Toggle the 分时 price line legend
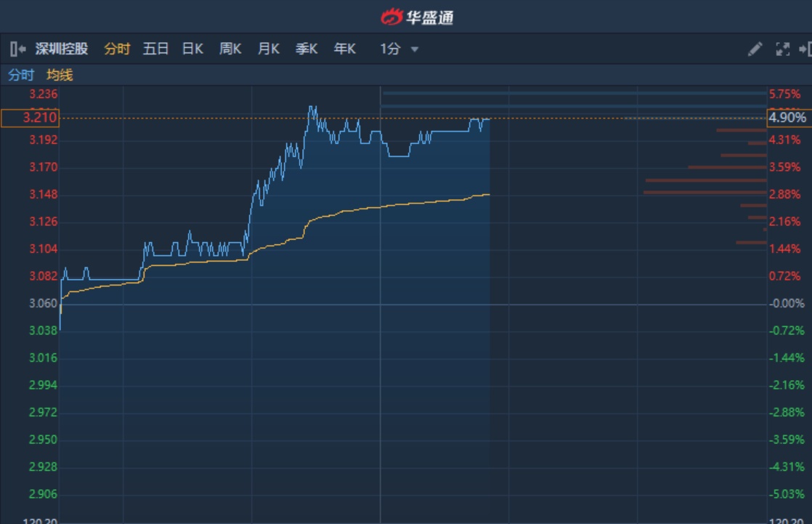Image resolution: width=812 pixels, height=524 pixels. 21,75
